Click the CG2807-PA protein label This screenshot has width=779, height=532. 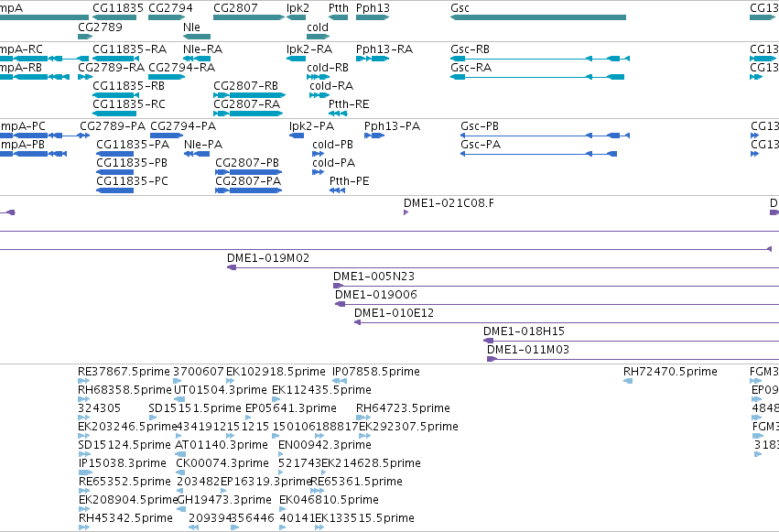(248, 181)
